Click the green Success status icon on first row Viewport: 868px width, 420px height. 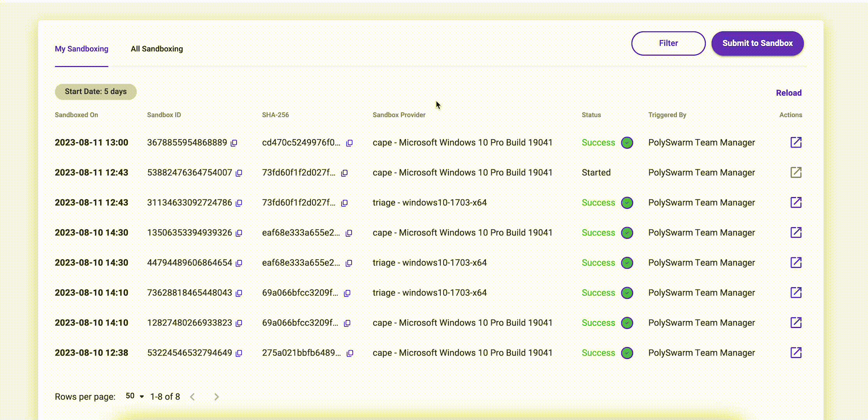(x=627, y=143)
